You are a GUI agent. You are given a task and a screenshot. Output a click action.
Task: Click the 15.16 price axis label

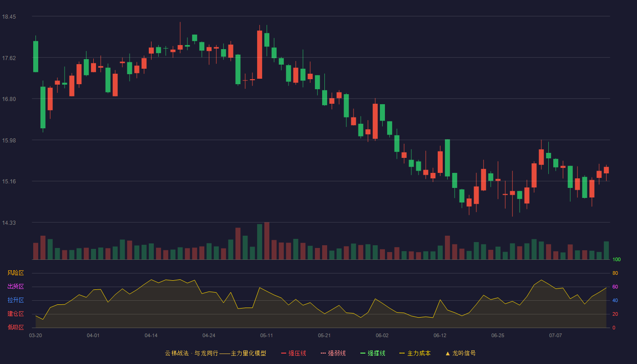coord(9,182)
